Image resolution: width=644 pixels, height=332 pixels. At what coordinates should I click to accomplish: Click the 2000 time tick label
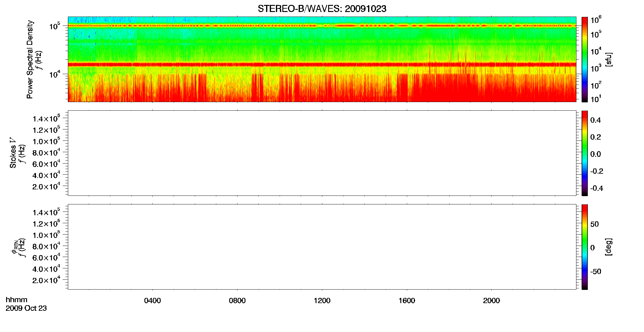point(491,301)
